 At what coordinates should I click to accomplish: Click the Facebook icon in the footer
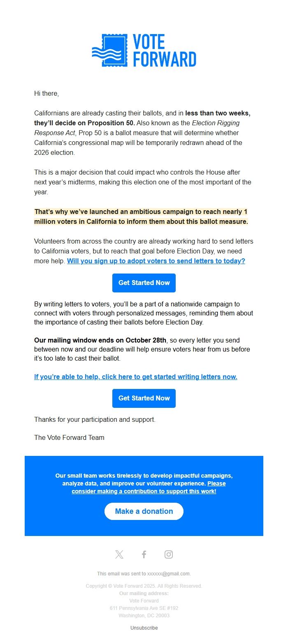click(144, 554)
